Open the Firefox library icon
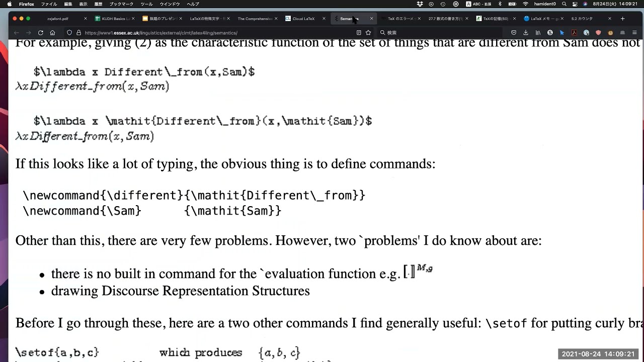This screenshot has width=644, height=362. click(x=538, y=33)
